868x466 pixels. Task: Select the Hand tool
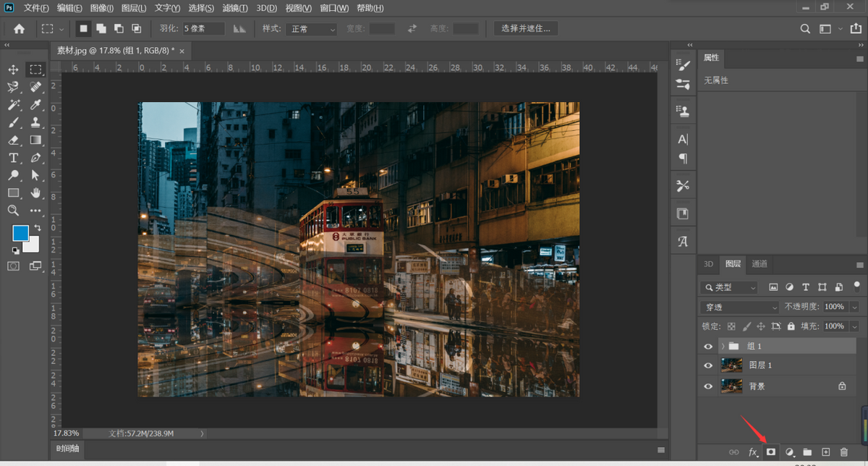point(35,192)
